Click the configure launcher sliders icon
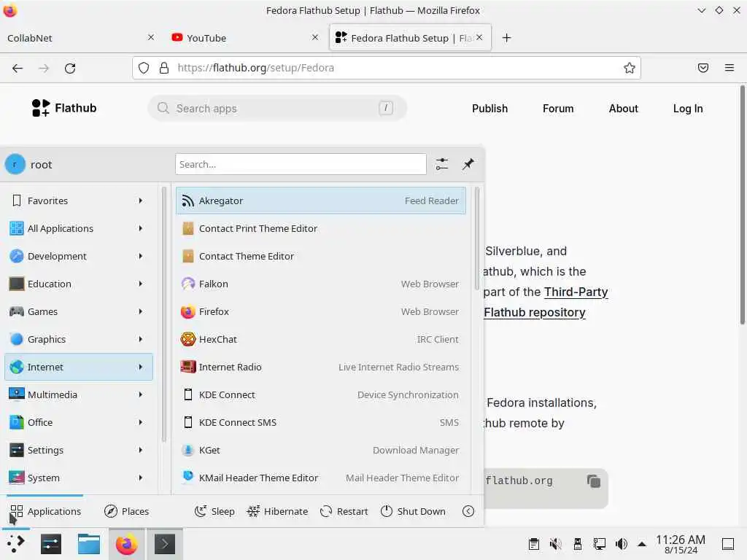 (x=441, y=164)
